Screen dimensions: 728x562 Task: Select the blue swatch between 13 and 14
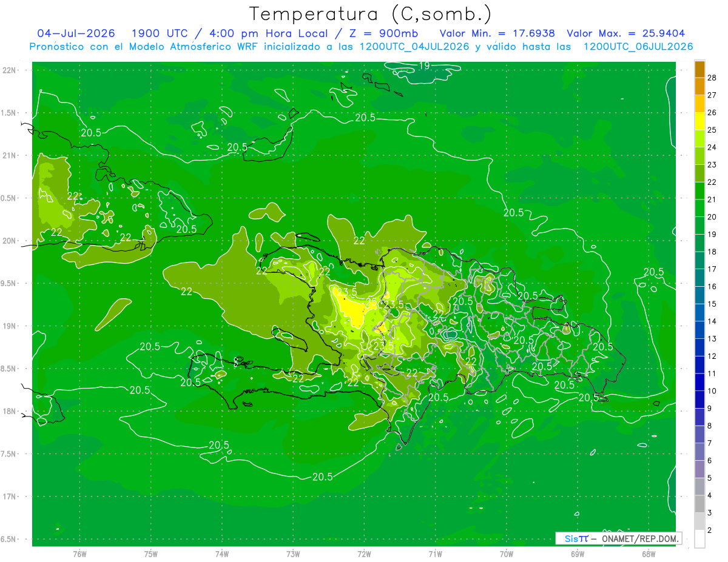[x=699, y=330]
